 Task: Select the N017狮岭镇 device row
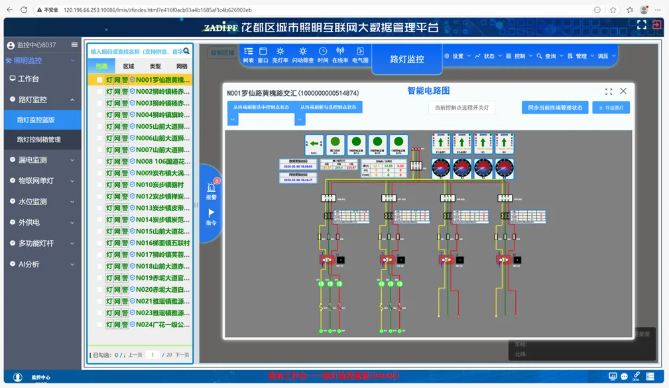pos(140,255)
